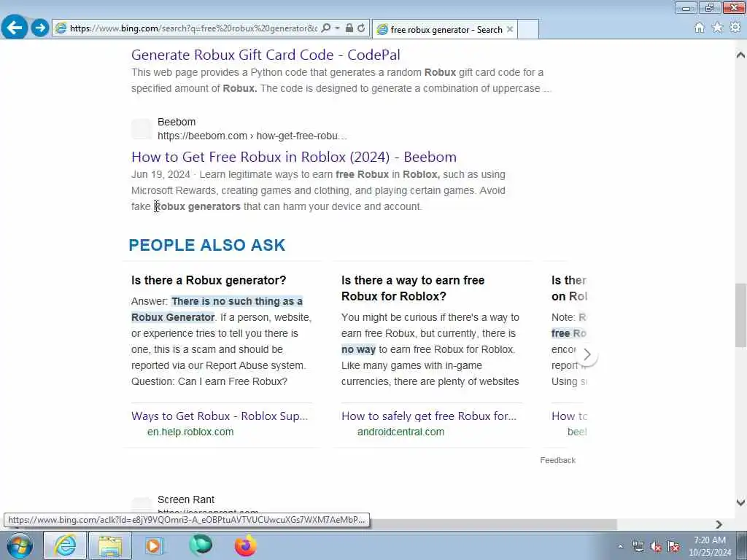Screen dimensions: 747x560
Task: Click the en.help.roblox.com source text
Action: coord(190,432)
